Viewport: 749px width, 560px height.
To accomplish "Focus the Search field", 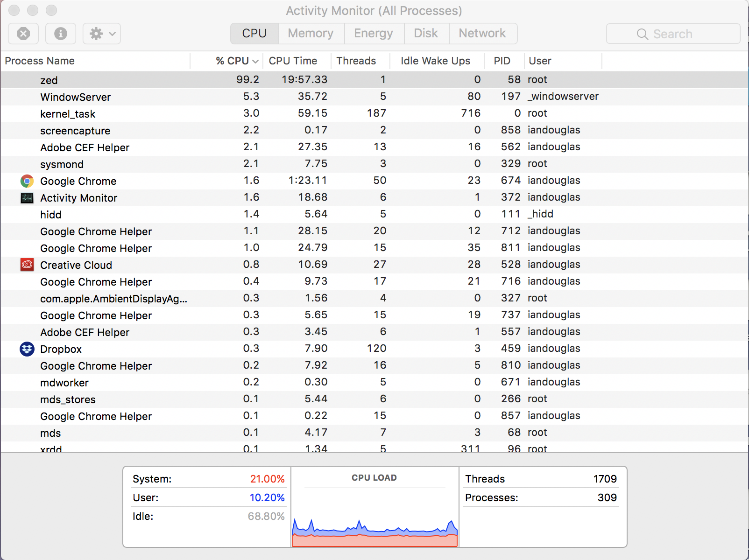I will (x=673, y=34).
